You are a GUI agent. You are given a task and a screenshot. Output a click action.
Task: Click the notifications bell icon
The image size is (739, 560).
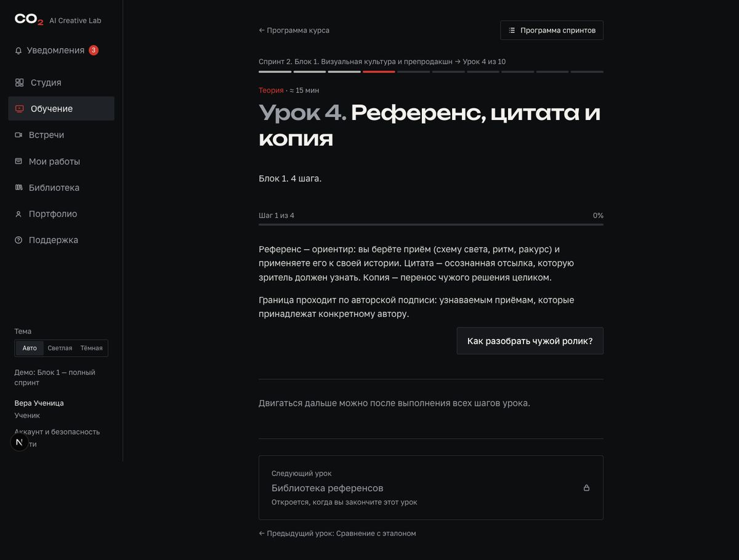(18, 50)
